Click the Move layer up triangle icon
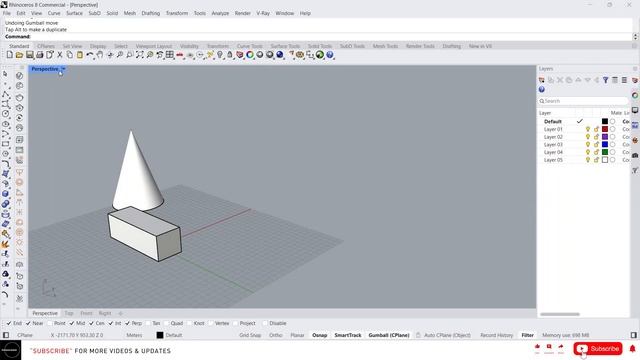640x360 pixels. [578, 80]
